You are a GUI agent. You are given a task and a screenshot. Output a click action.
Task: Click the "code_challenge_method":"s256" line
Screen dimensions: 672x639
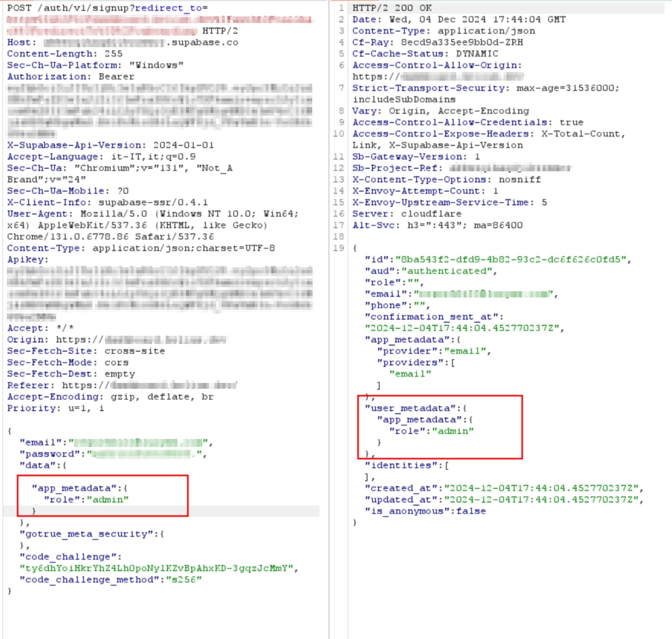[x=110, y=580]
